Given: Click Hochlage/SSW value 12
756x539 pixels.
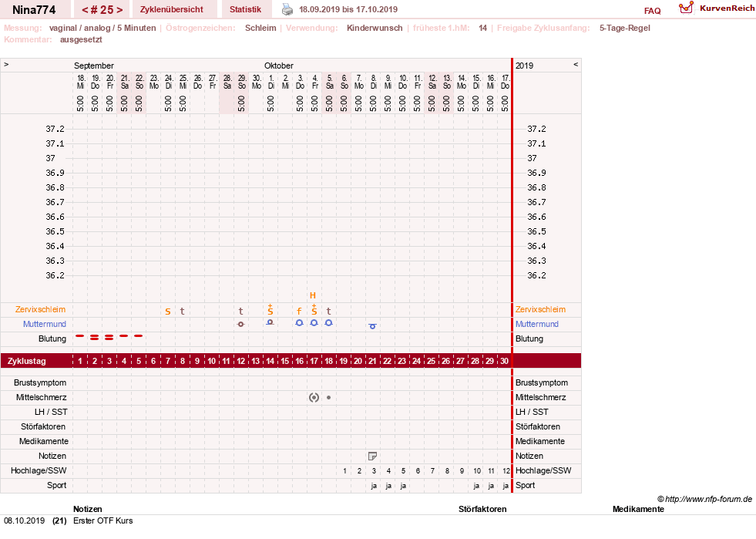Looking at the screenshot, I should click(x=506, y=471).
